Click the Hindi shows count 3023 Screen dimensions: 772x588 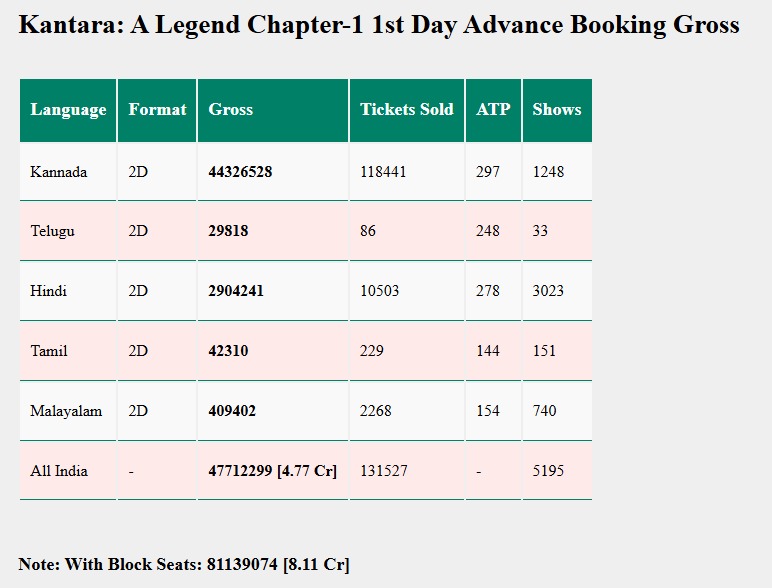click(x=548, y=291)
